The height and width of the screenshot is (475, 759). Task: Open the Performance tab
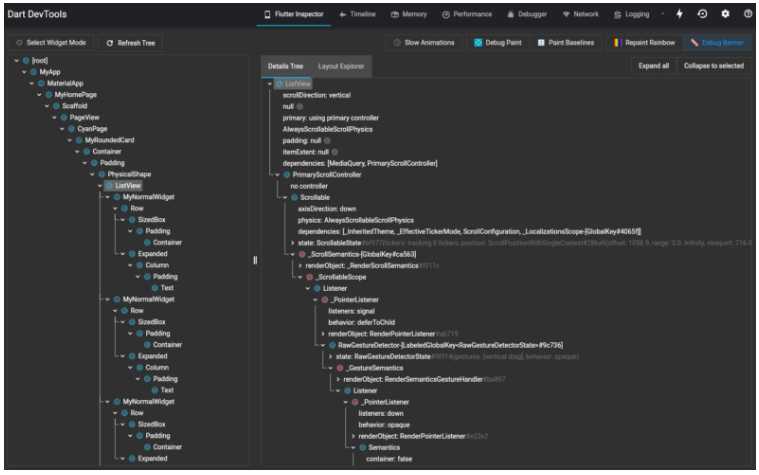tap(467, 15)
